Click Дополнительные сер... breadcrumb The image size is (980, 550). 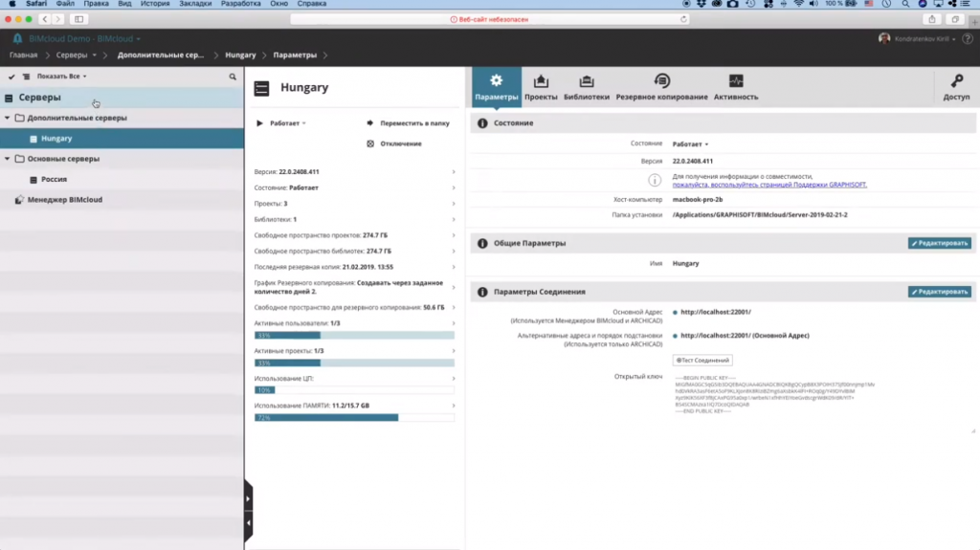tap(161, 55)
